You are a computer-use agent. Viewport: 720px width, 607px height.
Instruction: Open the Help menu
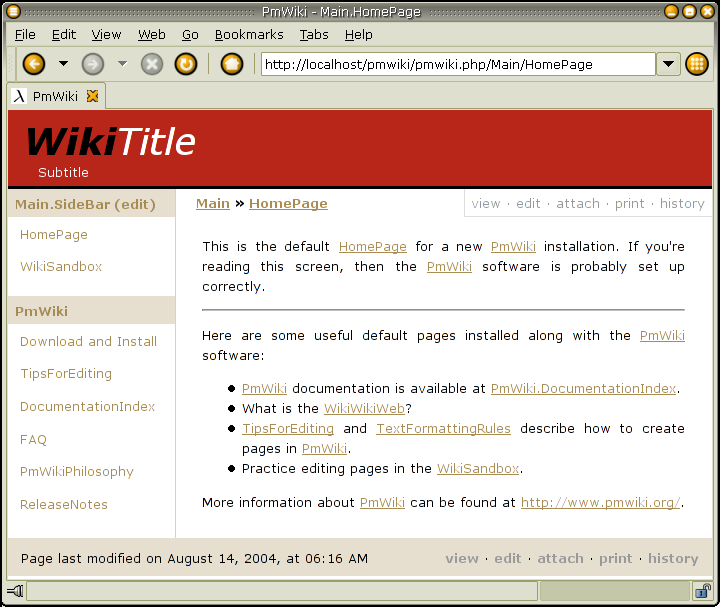pyautogui.click(x=359, y=34)
